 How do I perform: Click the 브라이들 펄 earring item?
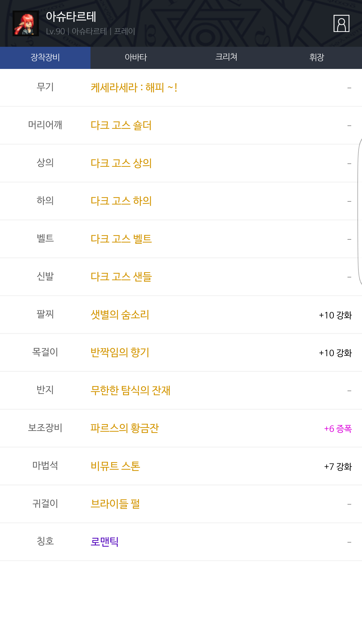115,504
